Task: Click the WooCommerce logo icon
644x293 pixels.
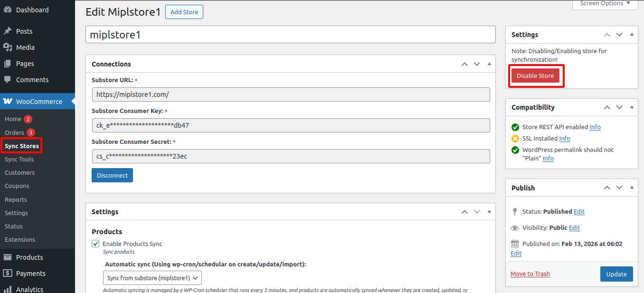Action: [8, 102]
